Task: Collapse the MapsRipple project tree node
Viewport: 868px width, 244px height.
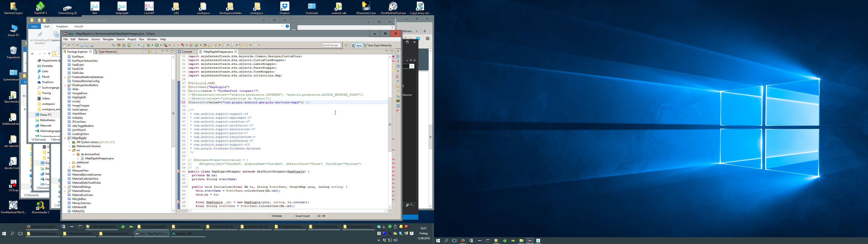Action: tap(65, 138)
